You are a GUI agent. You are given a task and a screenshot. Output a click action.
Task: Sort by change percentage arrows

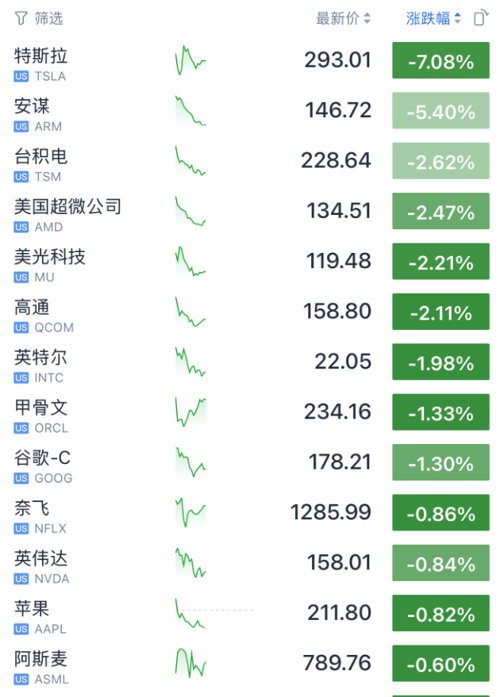(457, 18)
